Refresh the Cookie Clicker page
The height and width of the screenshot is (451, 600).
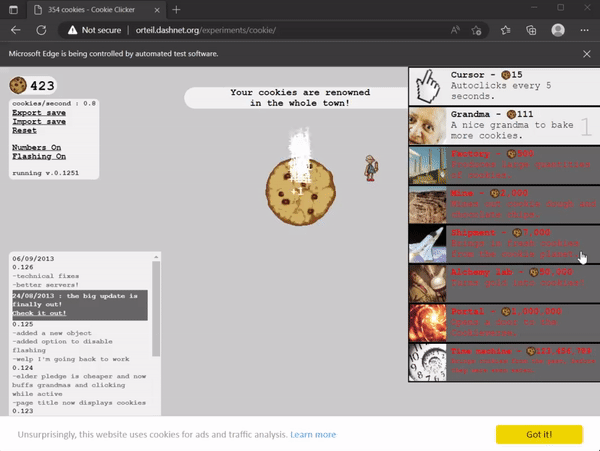pyautogui.click(x=41, y=30)
